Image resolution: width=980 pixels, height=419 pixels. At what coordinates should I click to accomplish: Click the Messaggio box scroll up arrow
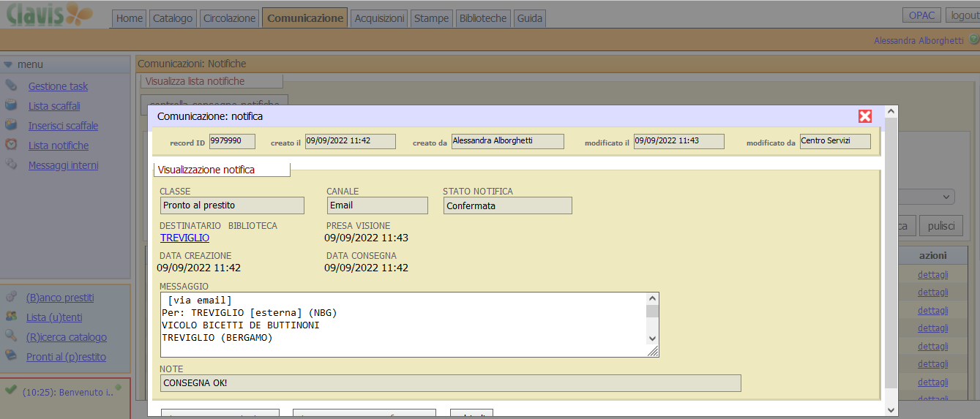652,298
